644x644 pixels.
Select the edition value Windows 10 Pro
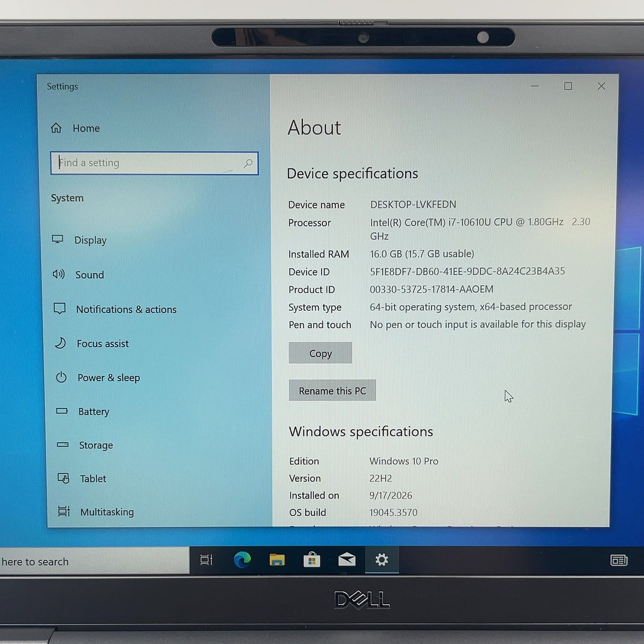click(404, 461)
